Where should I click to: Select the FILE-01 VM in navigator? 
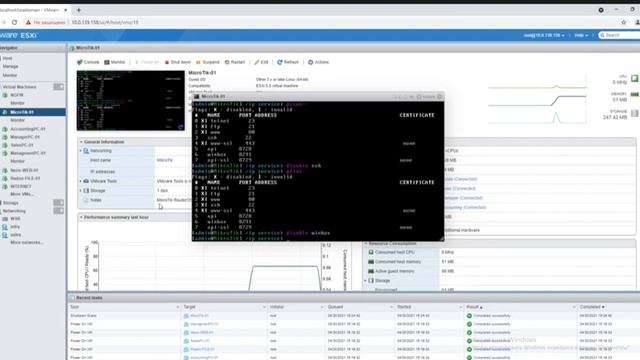pos(25,178)
